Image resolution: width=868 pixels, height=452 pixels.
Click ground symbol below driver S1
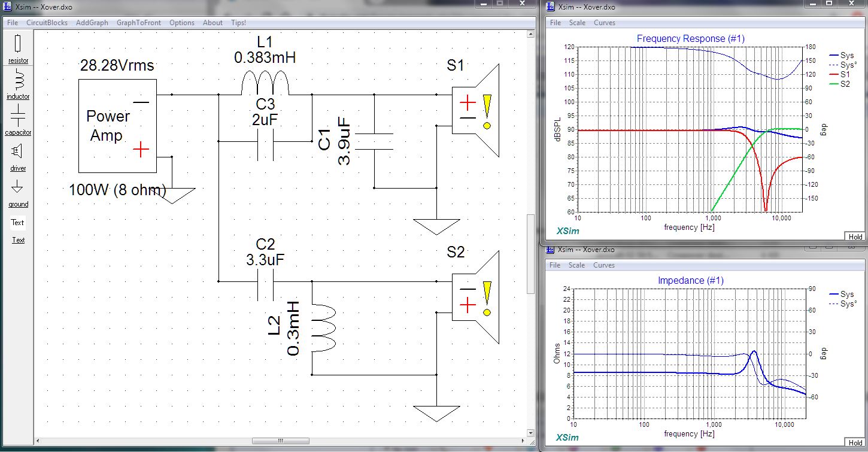pos(436,227)
